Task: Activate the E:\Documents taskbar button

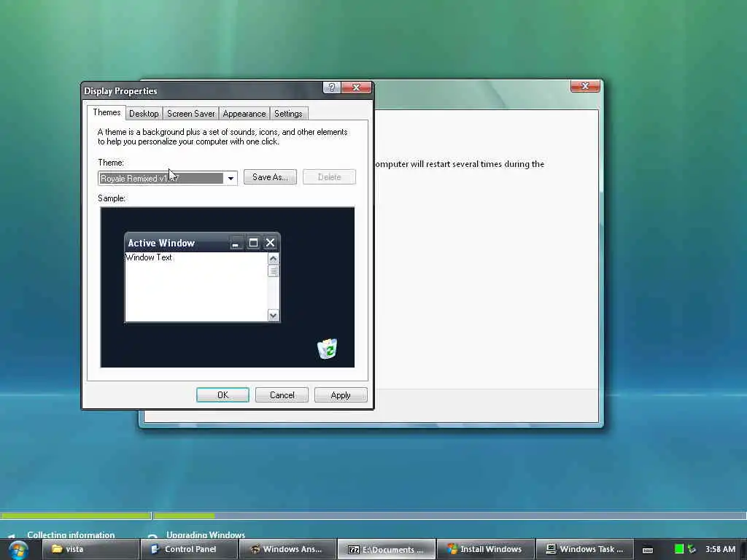Action: [387, 549]
